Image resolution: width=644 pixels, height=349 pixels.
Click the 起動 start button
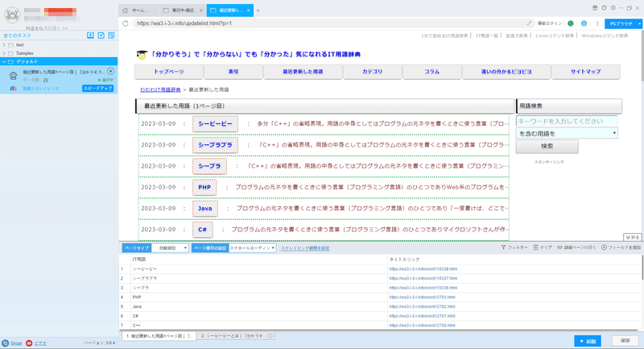[588, 341]
